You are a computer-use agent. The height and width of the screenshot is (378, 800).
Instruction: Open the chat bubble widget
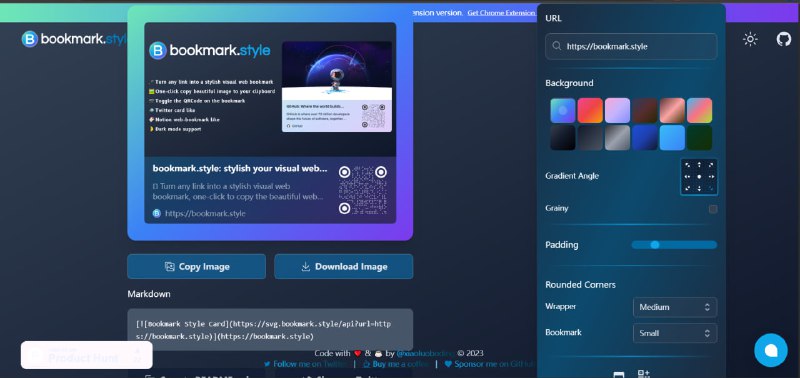pos(770,350)
